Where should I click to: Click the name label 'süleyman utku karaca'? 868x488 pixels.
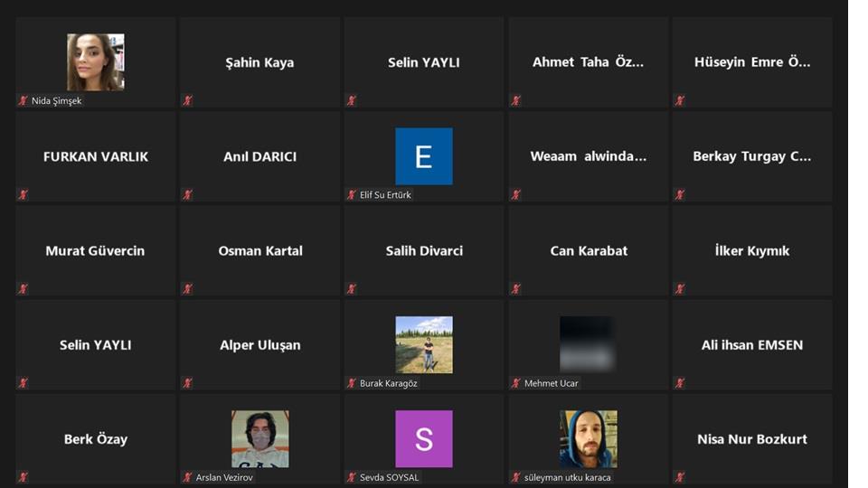point(568,477)
